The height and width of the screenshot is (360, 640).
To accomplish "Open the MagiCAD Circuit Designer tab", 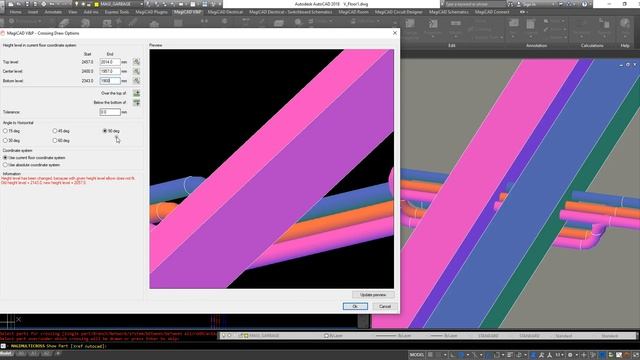I will tap(399, 12).
